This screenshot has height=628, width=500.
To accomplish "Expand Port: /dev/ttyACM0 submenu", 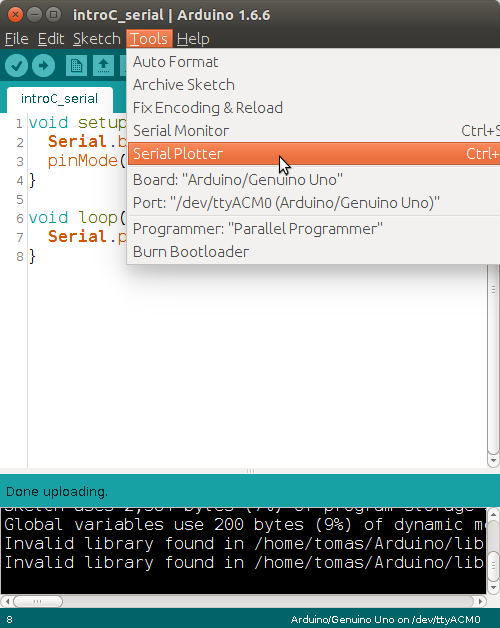I will click(x=313, y=203).
